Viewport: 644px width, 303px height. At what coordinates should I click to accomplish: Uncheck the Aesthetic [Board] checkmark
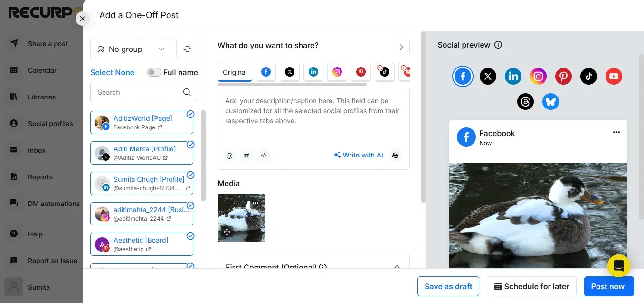coord(190,236)
